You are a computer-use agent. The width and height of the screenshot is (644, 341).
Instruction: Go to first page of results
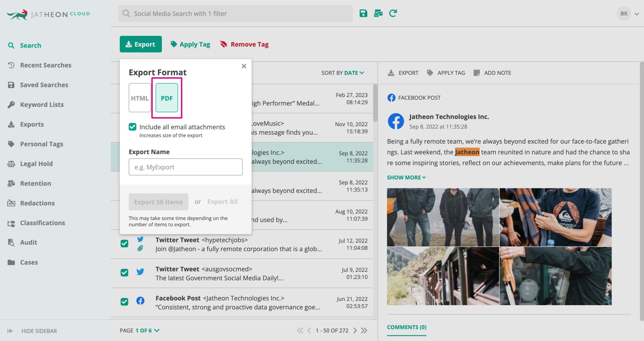300,331
